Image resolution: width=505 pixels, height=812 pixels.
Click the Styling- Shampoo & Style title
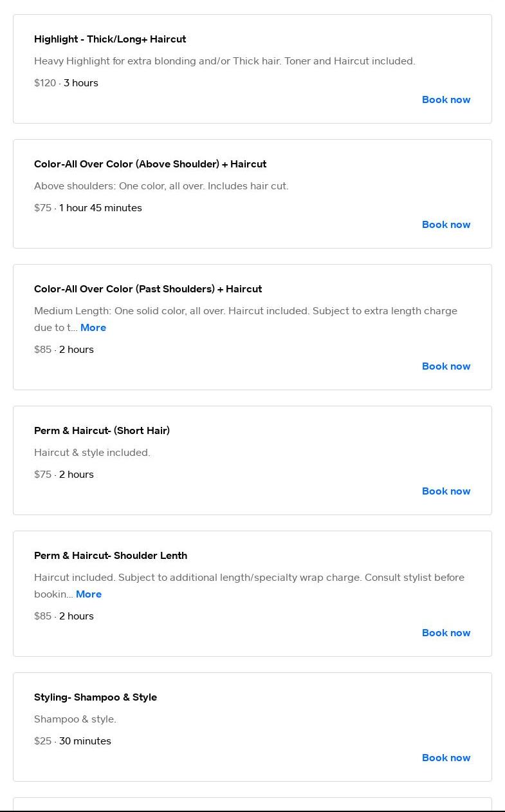(95, 697)
